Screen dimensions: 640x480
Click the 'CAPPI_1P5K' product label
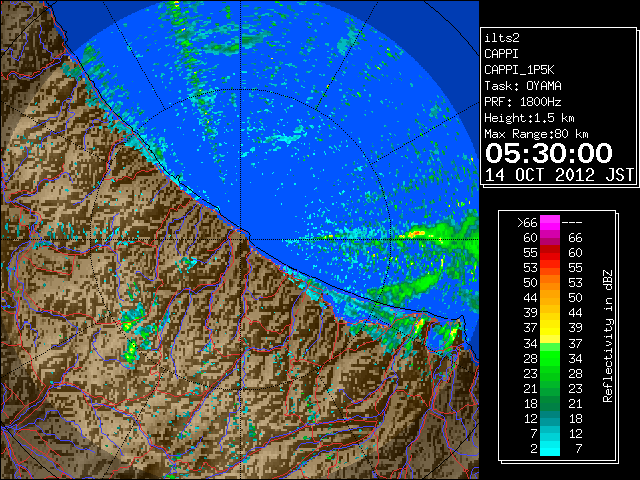point(519,70)
